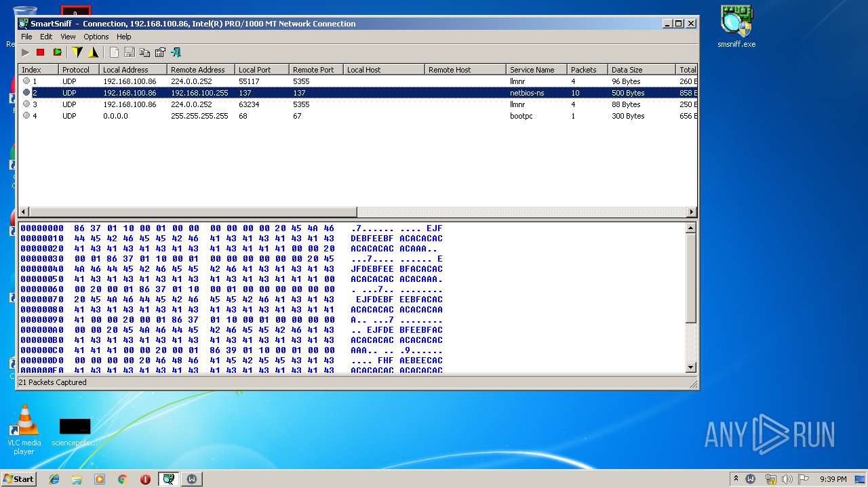Select the row with local port 55117
This screenshot has height=488, width=868.
click(x=357, y=81)
